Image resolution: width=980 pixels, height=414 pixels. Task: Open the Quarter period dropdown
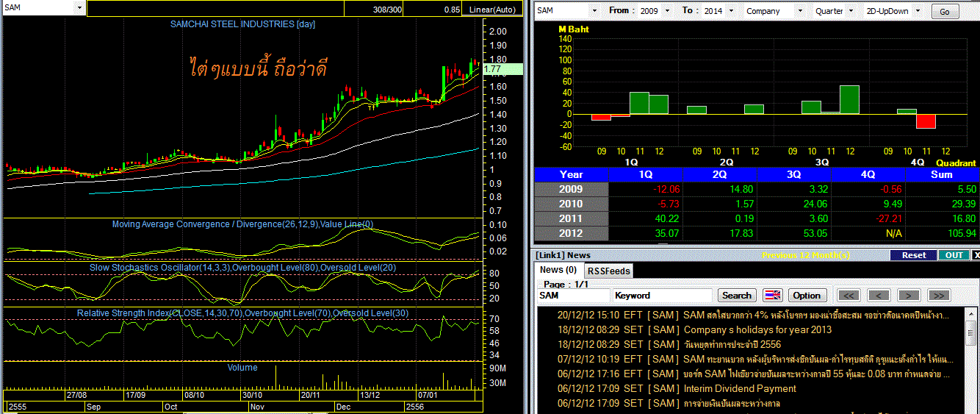pyautogui.click(x=851, y=11)
